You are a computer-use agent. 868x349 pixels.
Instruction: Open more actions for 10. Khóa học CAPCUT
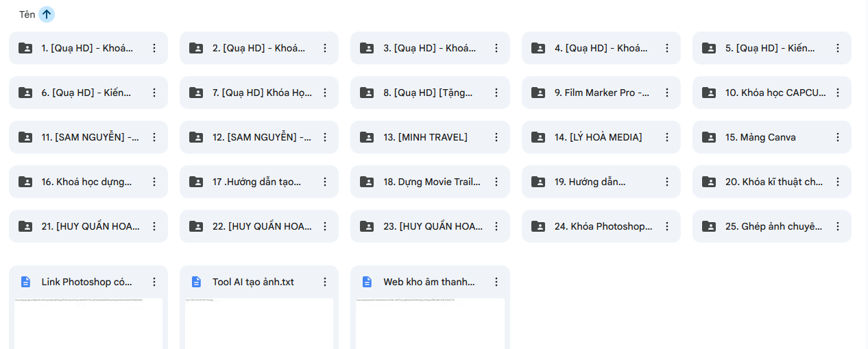tap(838, 93)
